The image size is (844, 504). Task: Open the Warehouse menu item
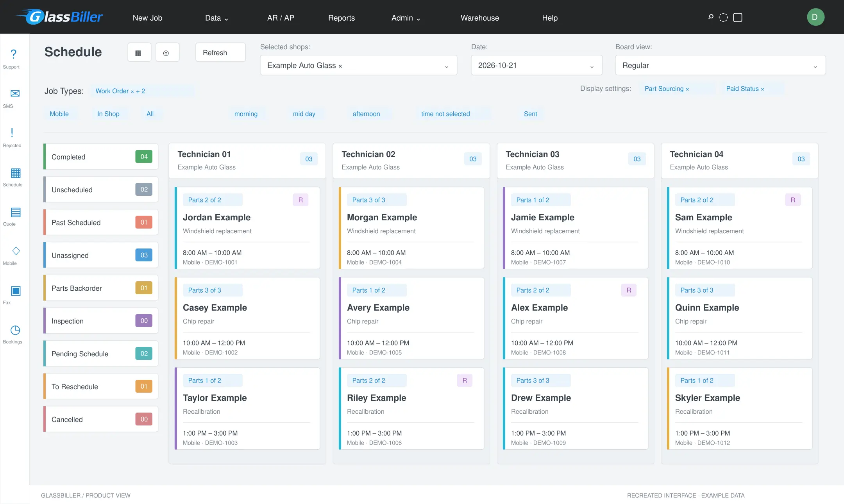(479, 18)
